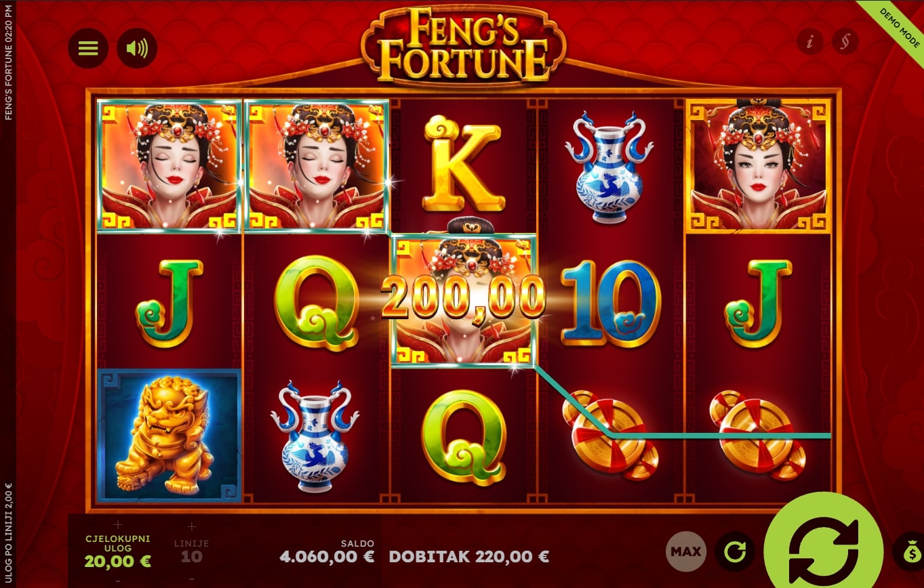
Task: Click the golden K symbol
Action: pos(464,164)
